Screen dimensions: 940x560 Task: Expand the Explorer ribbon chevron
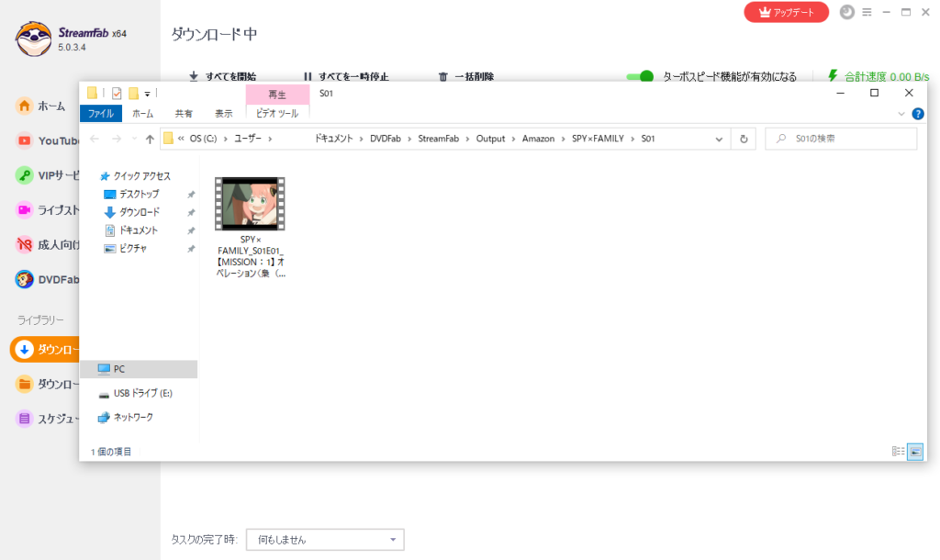pyautogui.click(x=901, y=114)
